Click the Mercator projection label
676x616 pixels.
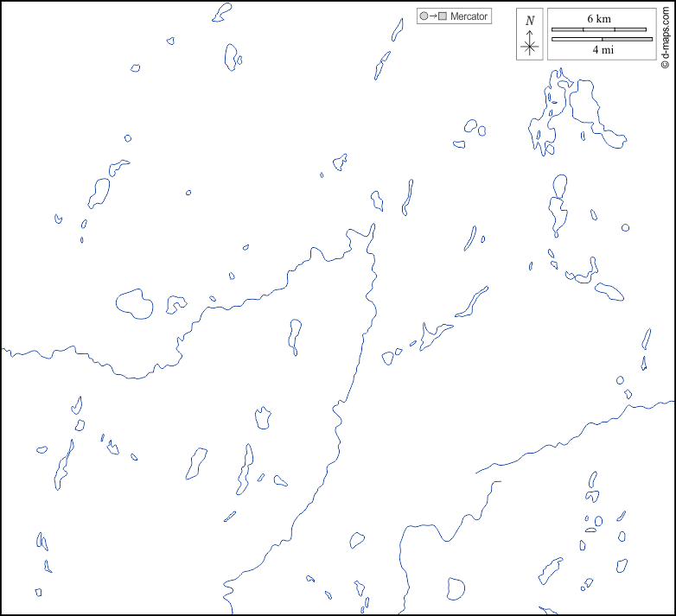[469, 16]
